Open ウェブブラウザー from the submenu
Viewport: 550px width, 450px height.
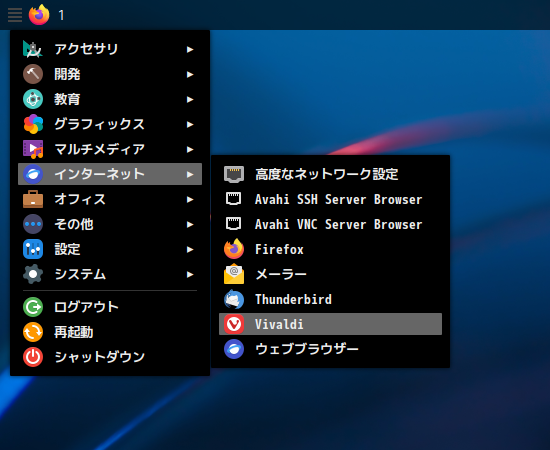point(330,349)
